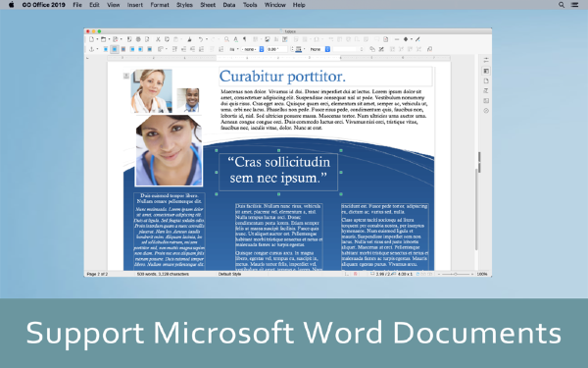Adjust the zoom slider in the status bar

coord(456,274)
